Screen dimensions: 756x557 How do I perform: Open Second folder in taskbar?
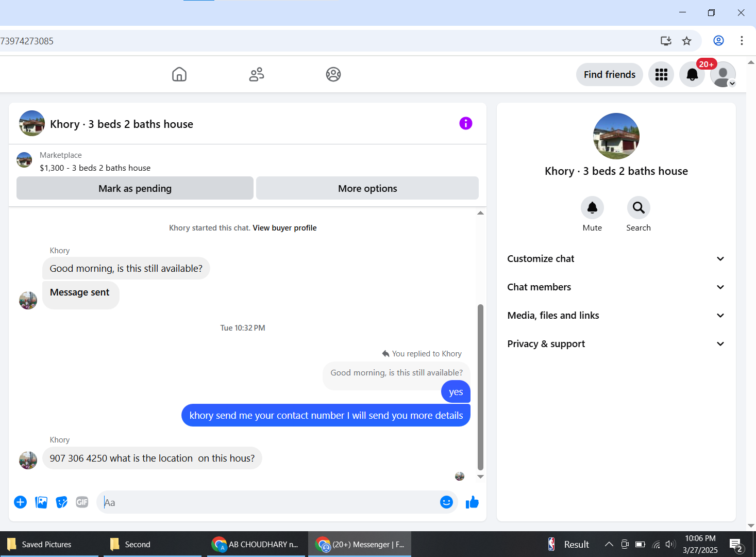tap(153, 544)
